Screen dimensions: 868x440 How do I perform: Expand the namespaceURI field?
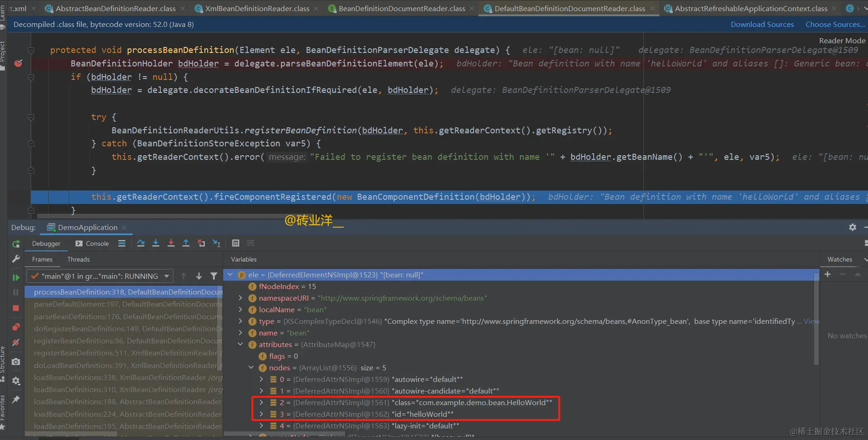coord(240,298)
